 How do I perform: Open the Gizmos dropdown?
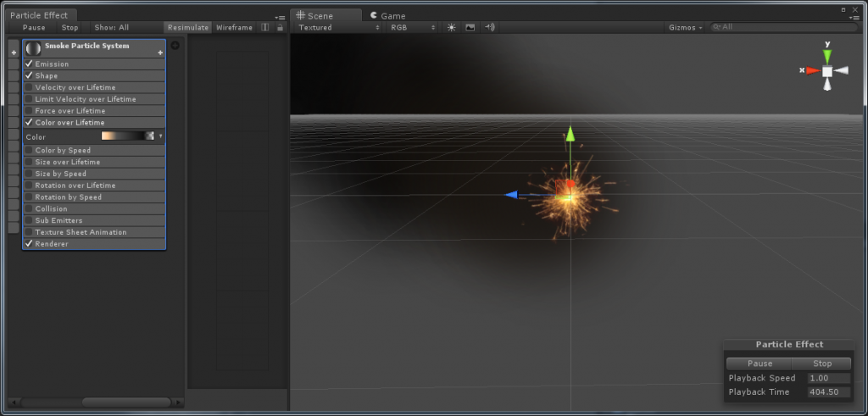pyautogui.click(x=685, y=27)
